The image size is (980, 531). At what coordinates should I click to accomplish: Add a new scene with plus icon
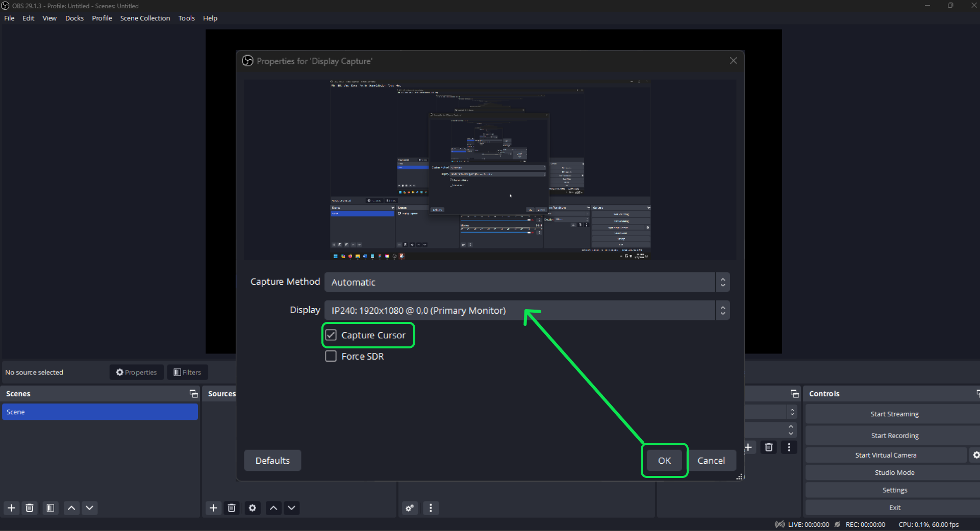pyautogui.click(x=11, y=508)
